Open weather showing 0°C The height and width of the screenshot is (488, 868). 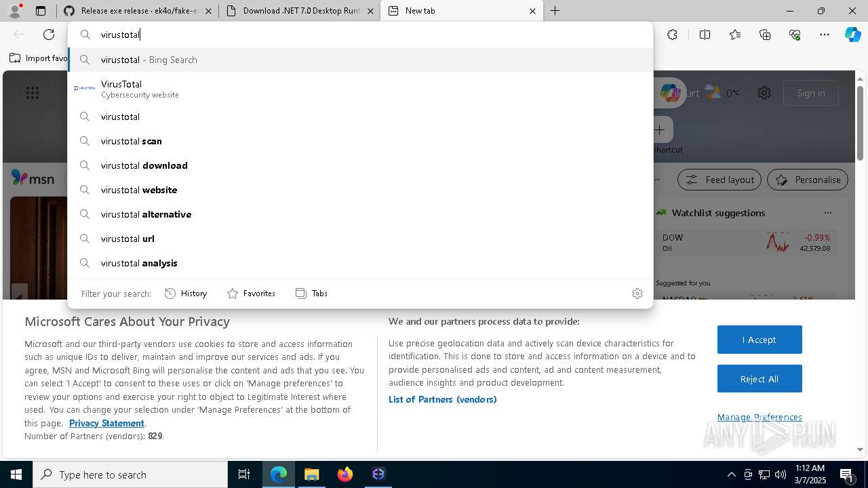point(723,93)
